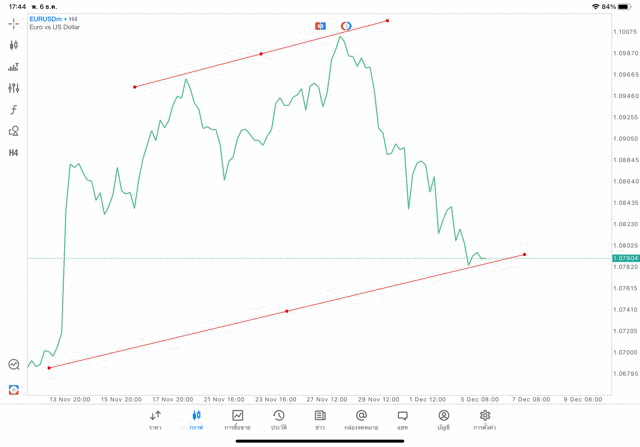Open the บัญชี accounts tab
The image size is (640, 447).
443,419
